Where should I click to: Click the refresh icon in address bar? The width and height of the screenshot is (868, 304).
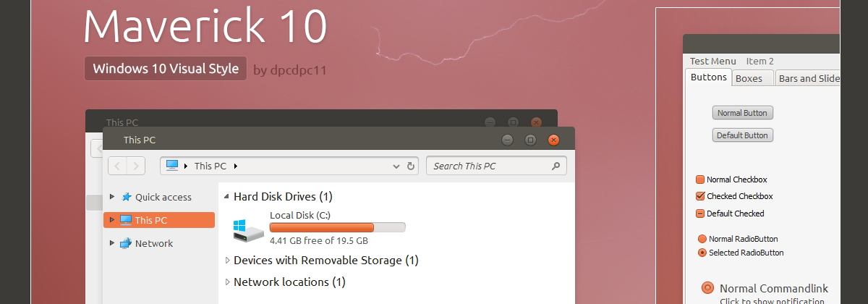(411, 166)
